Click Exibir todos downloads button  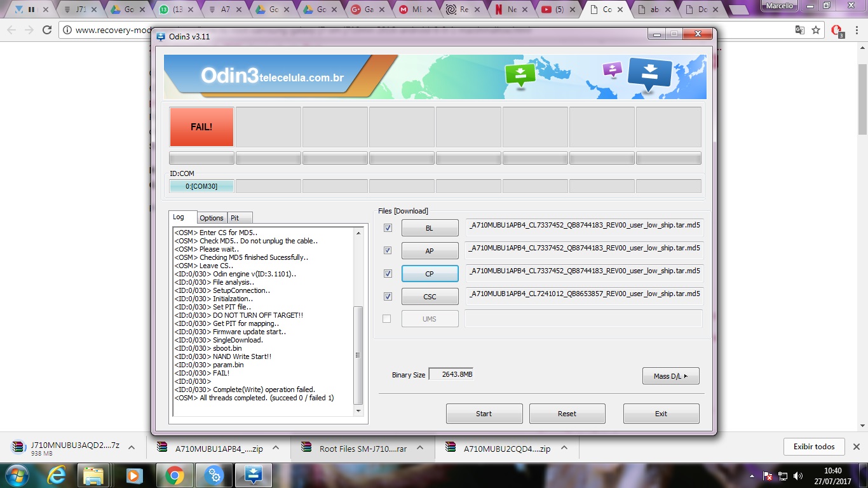[814, 447]
